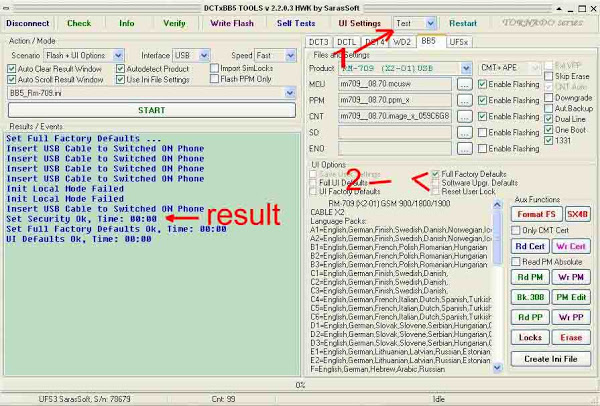Check the Downgrade option
This screenshot has width=600, height=406.
click(548, 98)
